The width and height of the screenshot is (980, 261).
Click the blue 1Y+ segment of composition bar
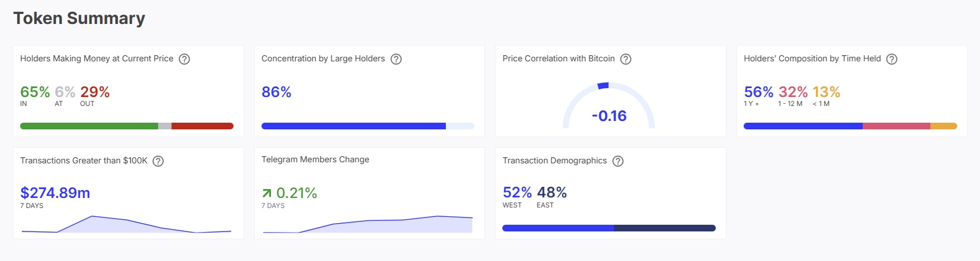(x=803, y=126)
